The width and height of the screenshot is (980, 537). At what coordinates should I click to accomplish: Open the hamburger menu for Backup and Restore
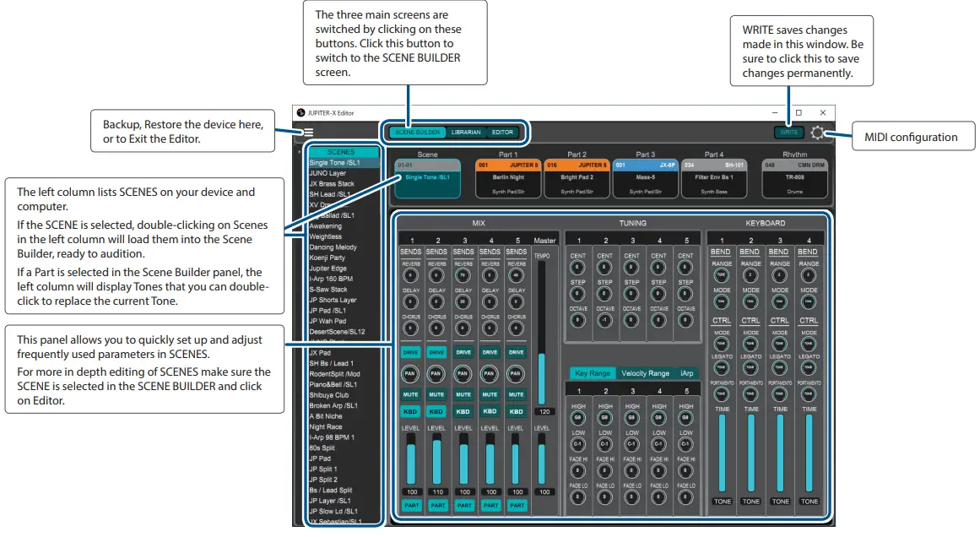309,133
